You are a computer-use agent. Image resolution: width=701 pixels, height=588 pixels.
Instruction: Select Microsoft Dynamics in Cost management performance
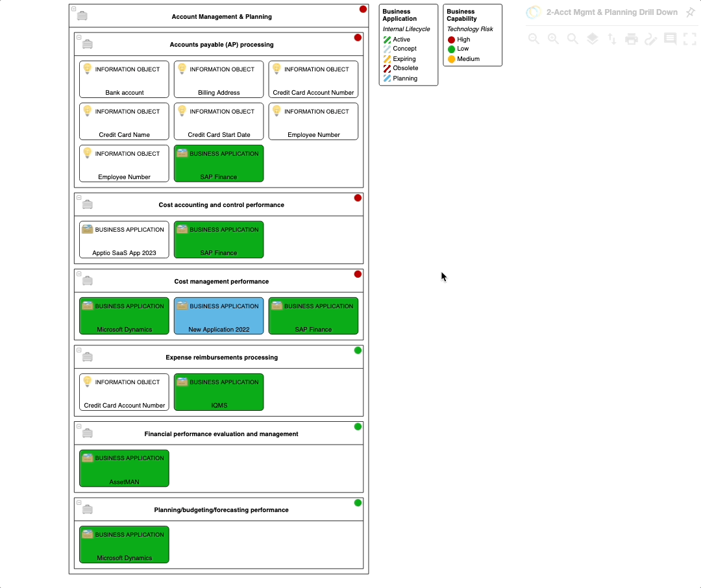point(124,315)
